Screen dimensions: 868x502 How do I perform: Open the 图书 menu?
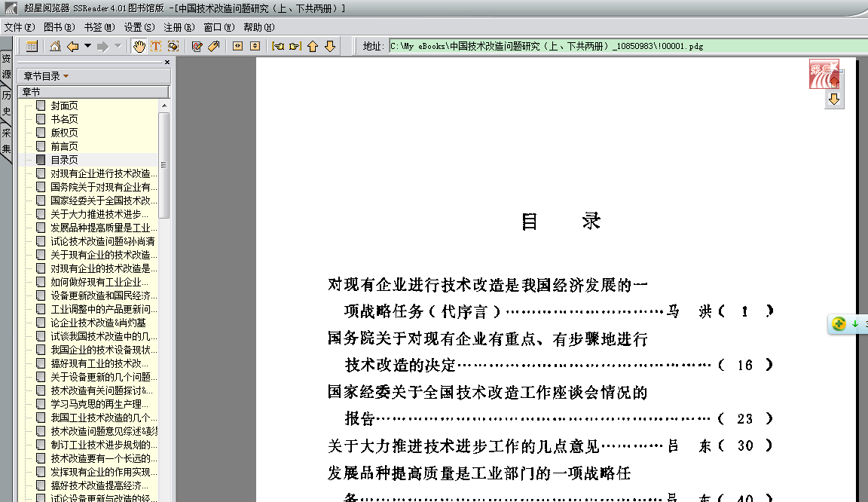click(60, 27)
